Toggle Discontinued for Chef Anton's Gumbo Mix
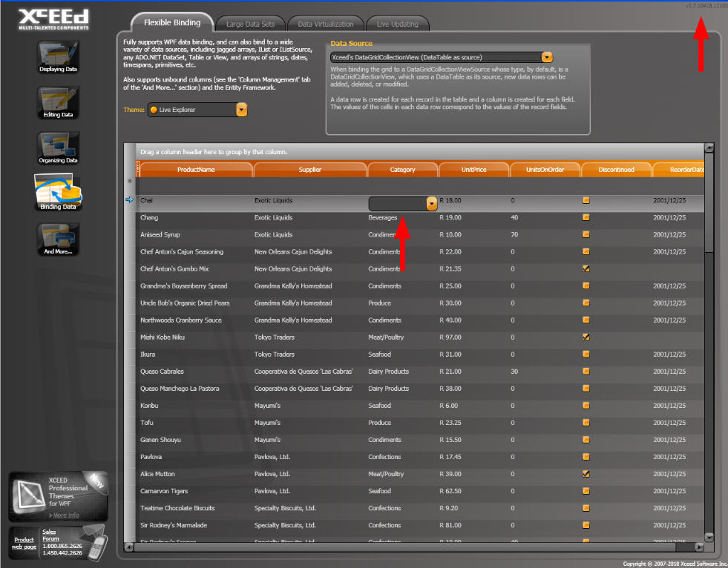 [x=586, y=268]
